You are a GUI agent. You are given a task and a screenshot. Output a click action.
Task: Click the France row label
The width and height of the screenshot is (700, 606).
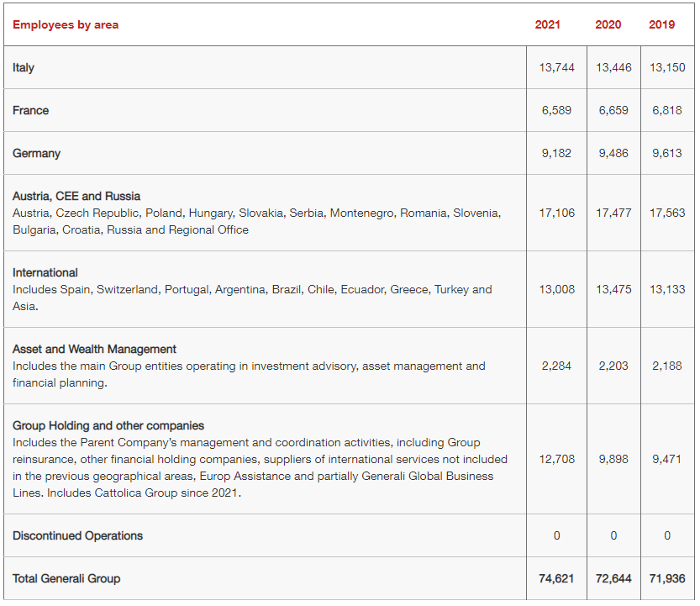(31, 110)
